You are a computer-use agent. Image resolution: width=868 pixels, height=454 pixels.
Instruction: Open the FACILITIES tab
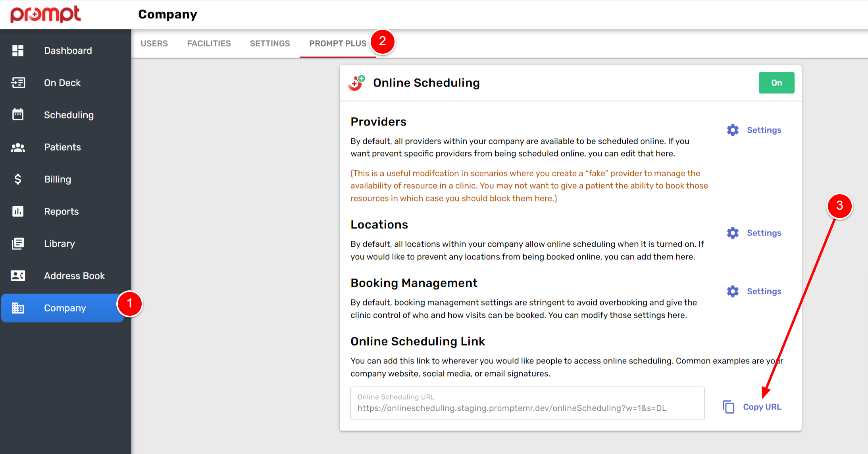pyautogui.click(x=209, y=44)
